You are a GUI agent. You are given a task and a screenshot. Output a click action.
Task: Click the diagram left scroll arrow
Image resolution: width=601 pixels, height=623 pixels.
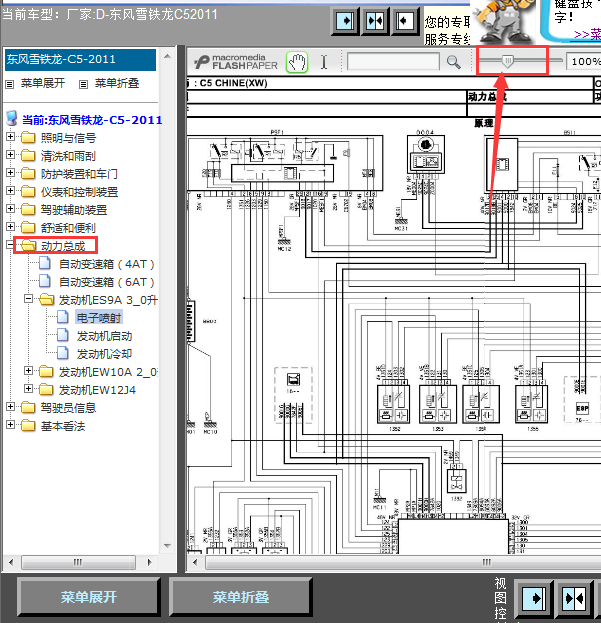click(195, 562)
